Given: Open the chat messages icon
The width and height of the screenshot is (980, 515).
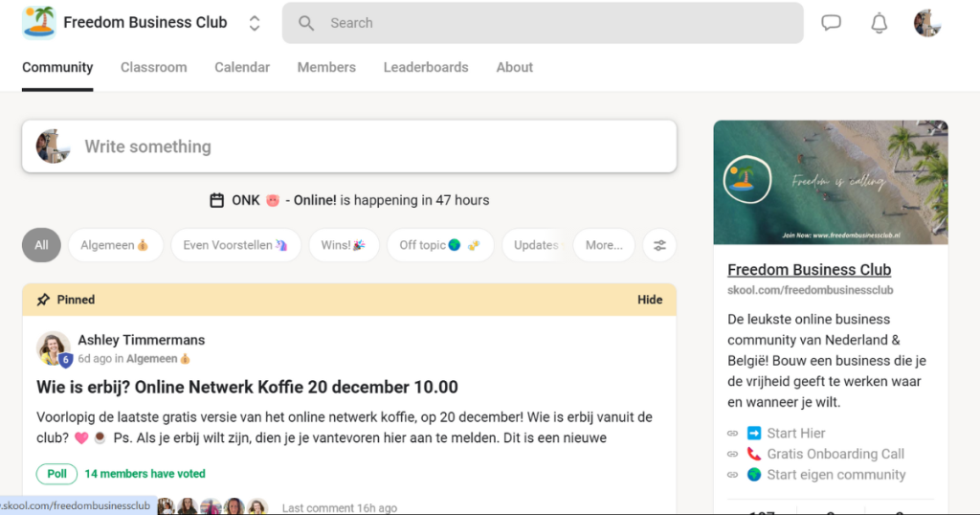Looking at the screenshot, I should (x=832, y=23).
